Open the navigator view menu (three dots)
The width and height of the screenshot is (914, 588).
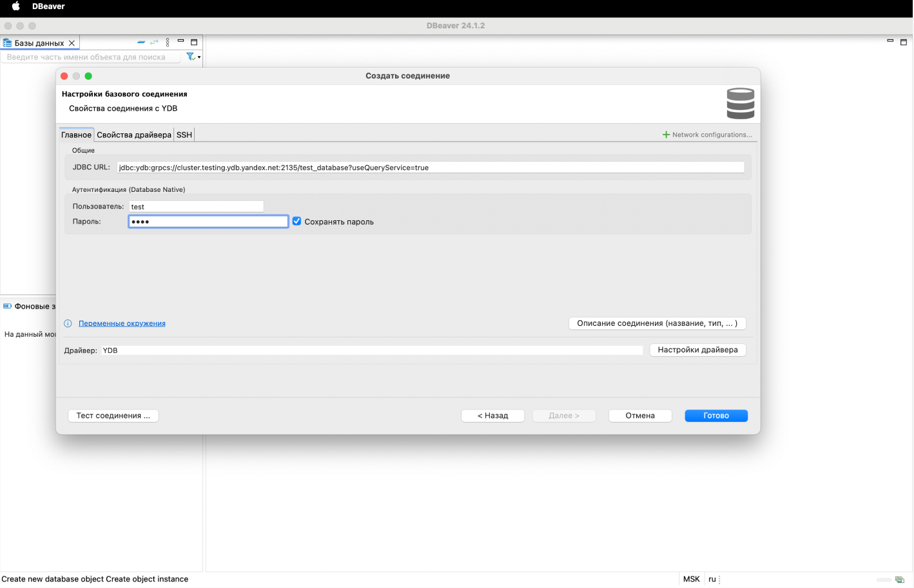[168, 43]
